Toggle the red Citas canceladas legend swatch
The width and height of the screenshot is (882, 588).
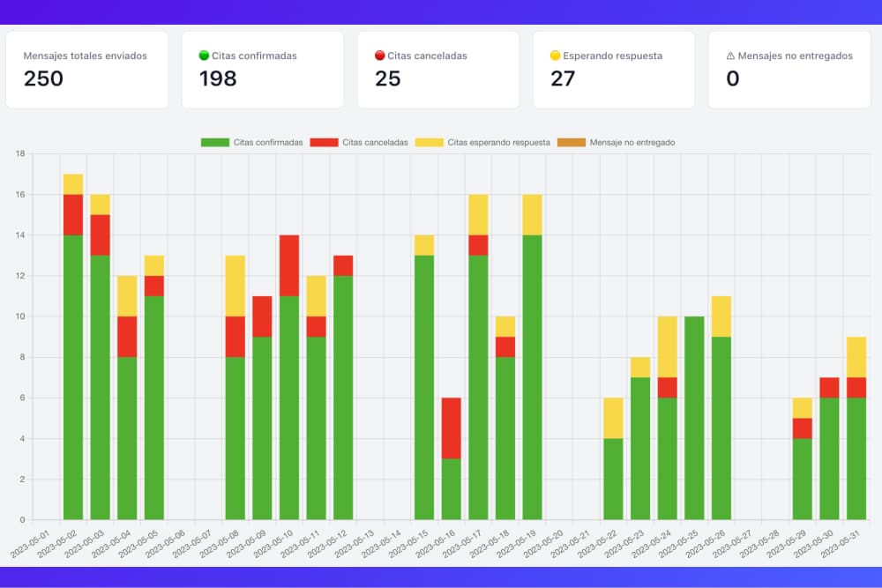point(324,142)
